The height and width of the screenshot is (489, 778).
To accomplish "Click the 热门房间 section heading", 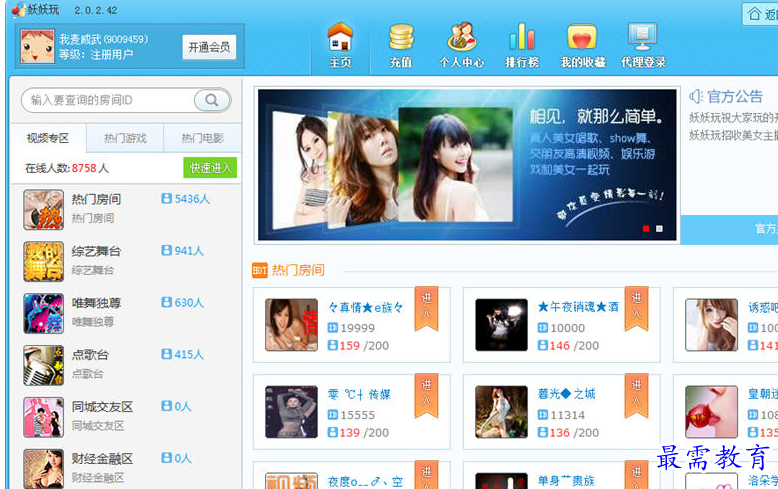I will point(298,270).
